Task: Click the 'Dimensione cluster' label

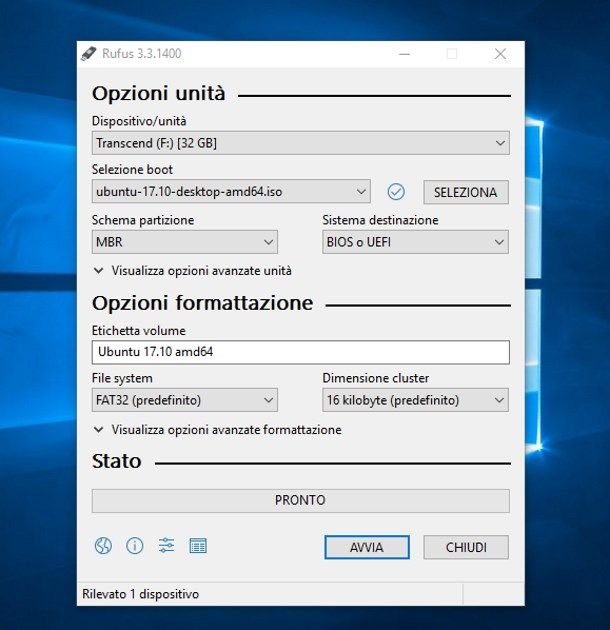Action: click(376, 378)
